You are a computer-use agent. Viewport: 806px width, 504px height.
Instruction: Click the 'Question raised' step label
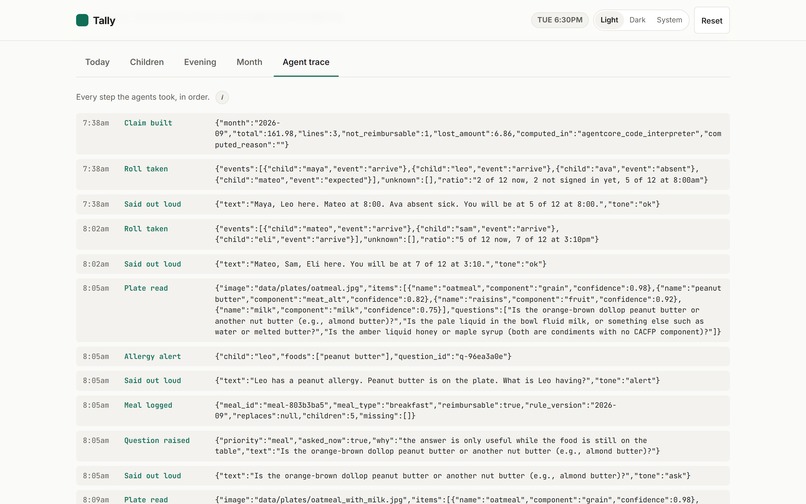pyautogui.click(x=157, y=440)
